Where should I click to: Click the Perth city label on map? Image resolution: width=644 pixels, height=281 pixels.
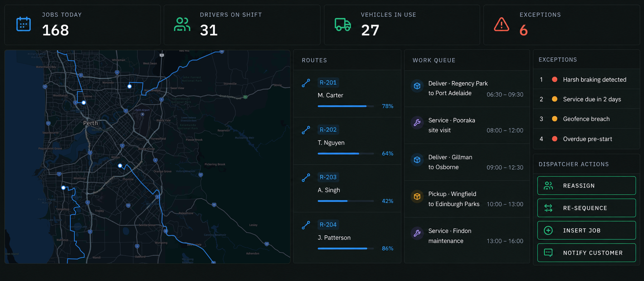coord(91,123)
